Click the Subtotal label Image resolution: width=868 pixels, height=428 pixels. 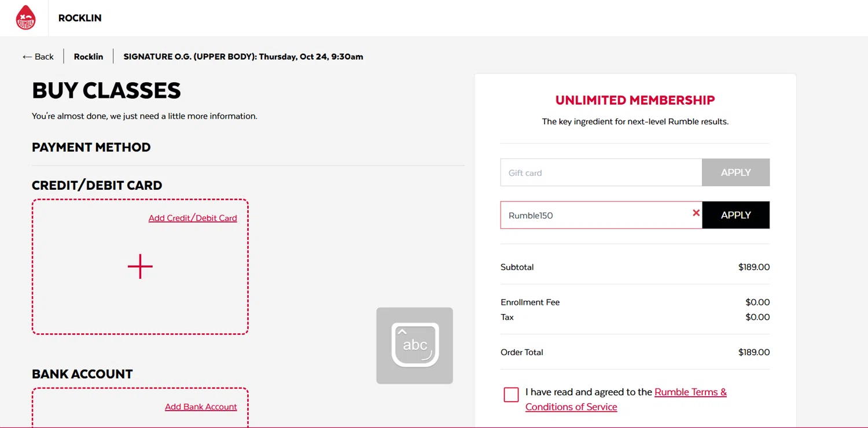517,267
